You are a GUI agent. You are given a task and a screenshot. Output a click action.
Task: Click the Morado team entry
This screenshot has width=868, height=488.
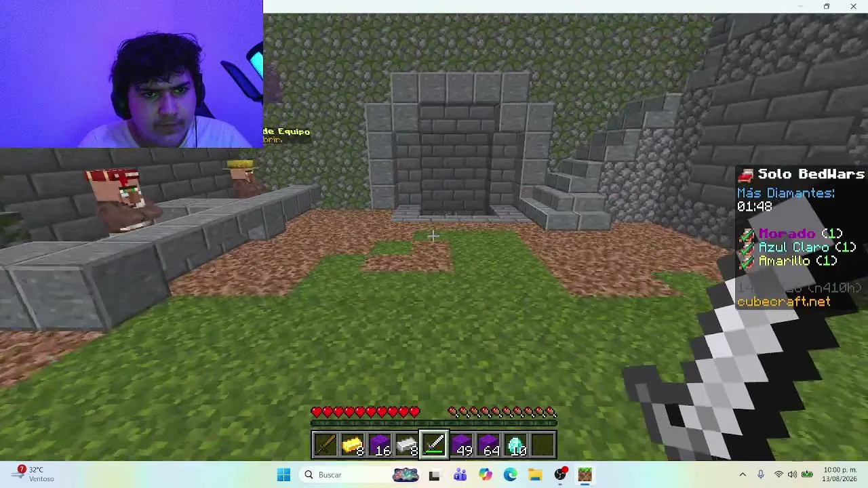coord(800,234)
